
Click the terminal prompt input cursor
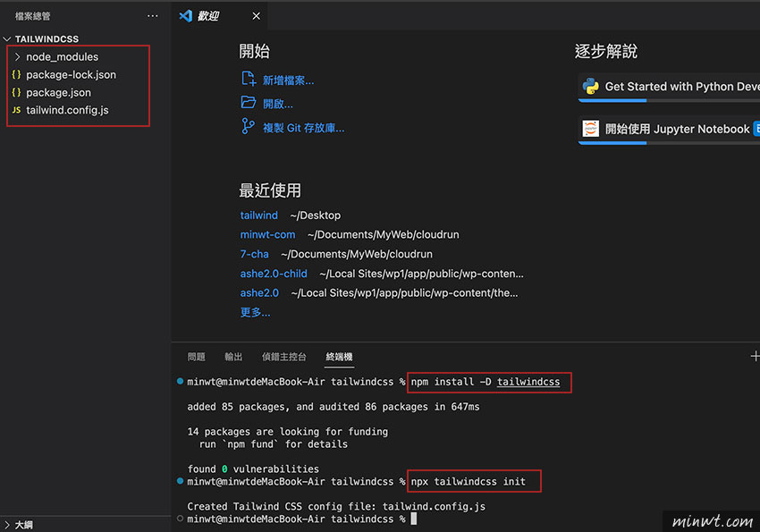tap(414, 519)
